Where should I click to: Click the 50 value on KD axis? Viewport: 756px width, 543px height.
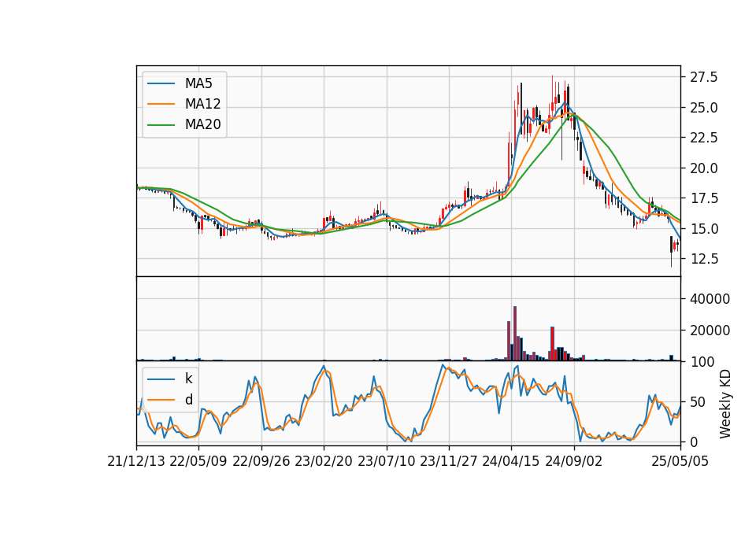[x=699, y=402]
